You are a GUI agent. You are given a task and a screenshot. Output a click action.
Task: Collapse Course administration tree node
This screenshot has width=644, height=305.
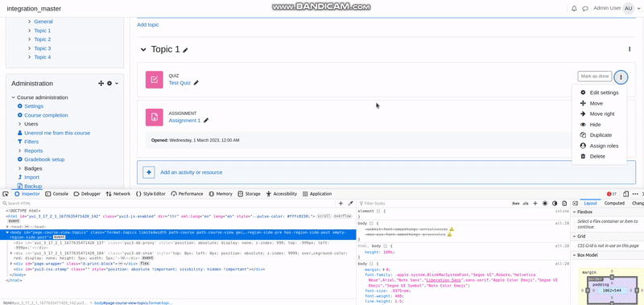pyautogui.click(x=13, y=97)
